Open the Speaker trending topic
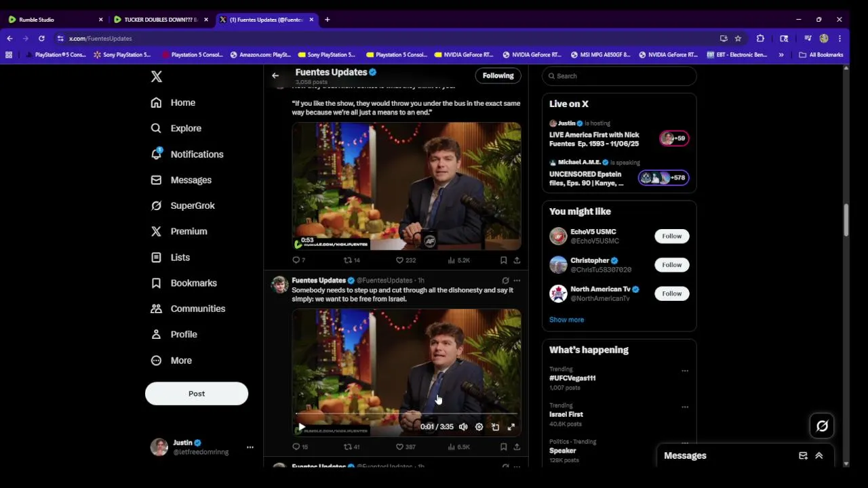 (x=563, y=451)
